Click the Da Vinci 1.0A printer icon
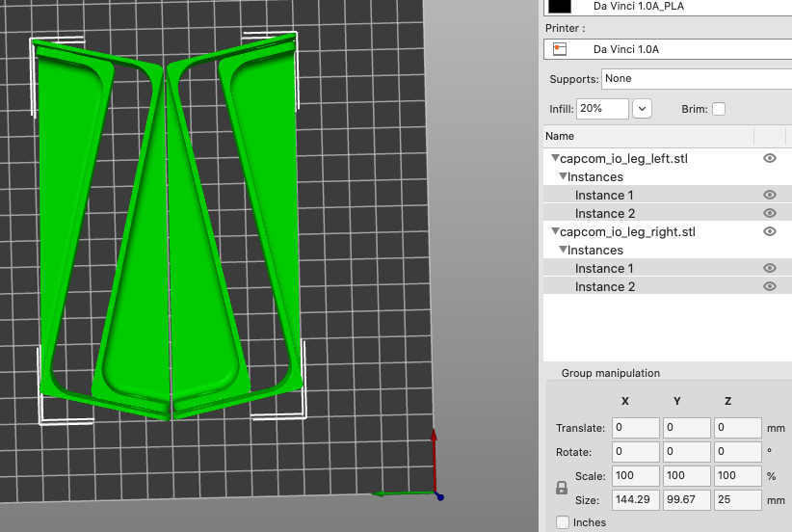 click(x=560, y=49)
